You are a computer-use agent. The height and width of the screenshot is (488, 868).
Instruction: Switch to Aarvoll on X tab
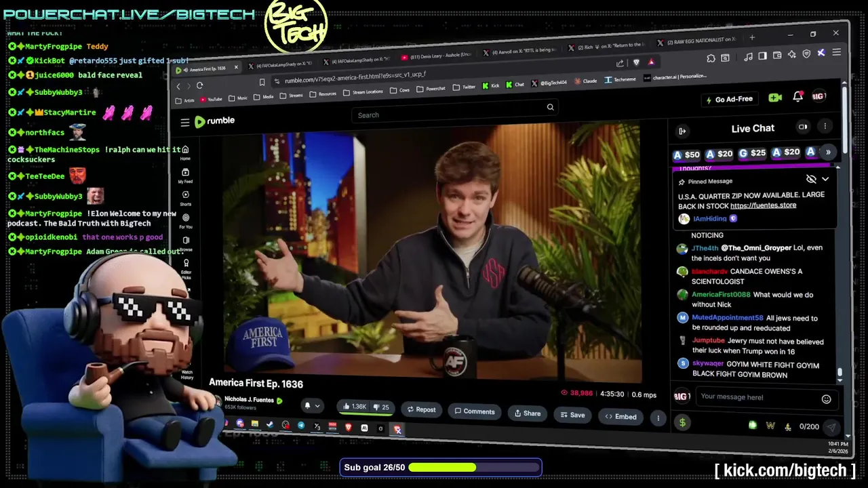[x=519, y=51]
